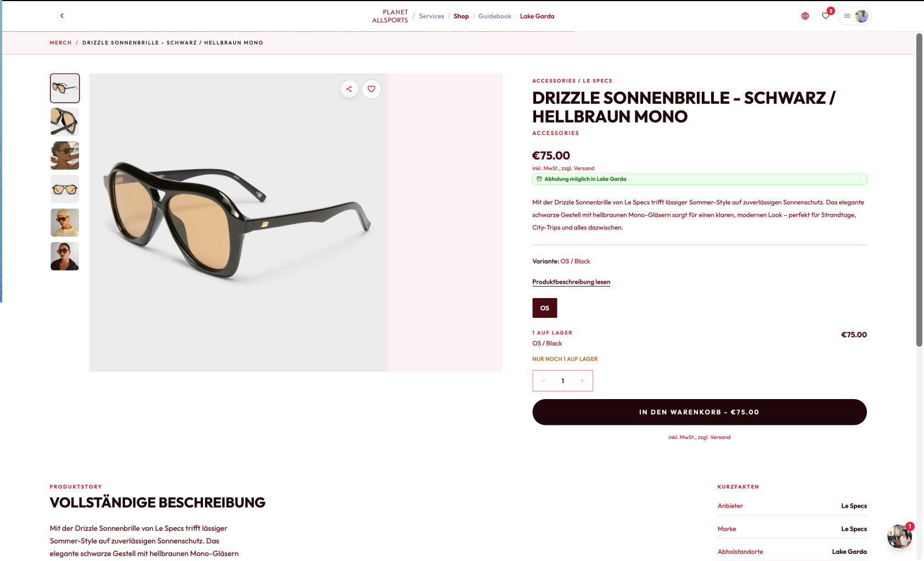
Task: Add sunglasses to favorites heart
Action: point(371,89)
